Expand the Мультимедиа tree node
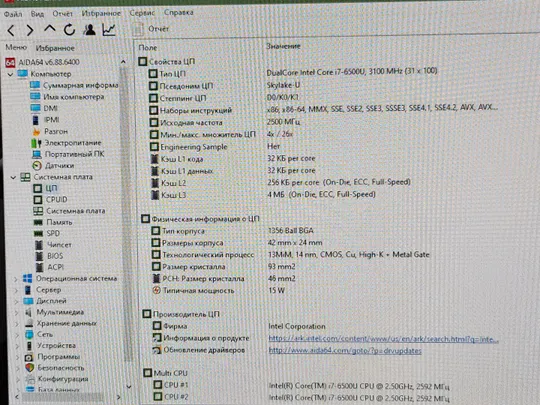The image size is (540, 405). pyautogui.click(x=17, y=313)
